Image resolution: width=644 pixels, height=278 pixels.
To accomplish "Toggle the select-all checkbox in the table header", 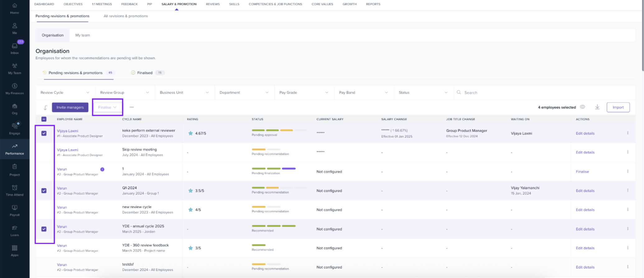I will (x=44, y=119).
